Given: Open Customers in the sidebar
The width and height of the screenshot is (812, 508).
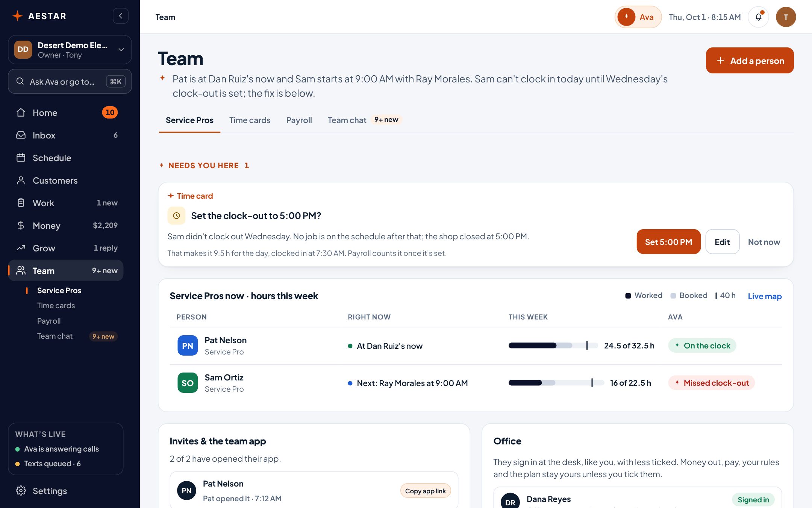Looking at the screenshot, I should pyautogui.click(x=66, y=180).
